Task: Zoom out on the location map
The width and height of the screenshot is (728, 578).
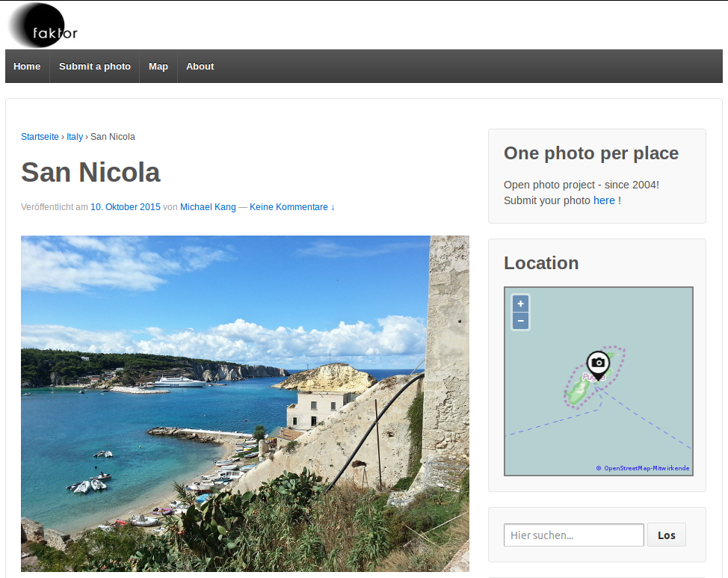Action: [521, 321]
